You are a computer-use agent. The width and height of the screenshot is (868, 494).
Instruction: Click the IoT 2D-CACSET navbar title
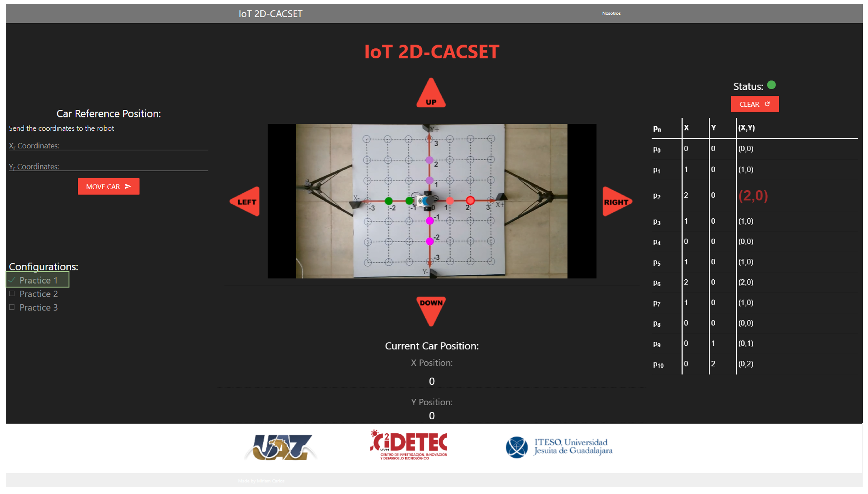[270, 13]
